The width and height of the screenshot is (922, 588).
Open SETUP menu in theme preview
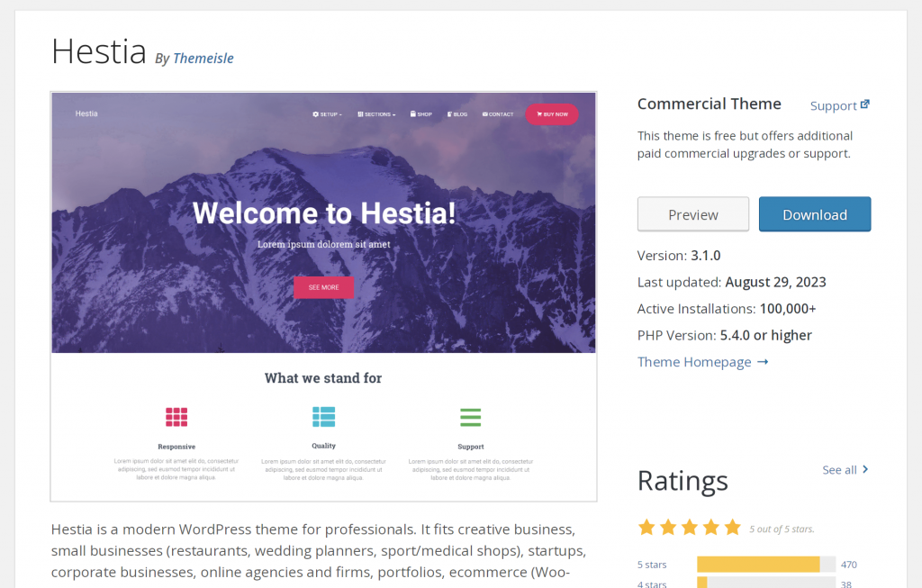327,114
